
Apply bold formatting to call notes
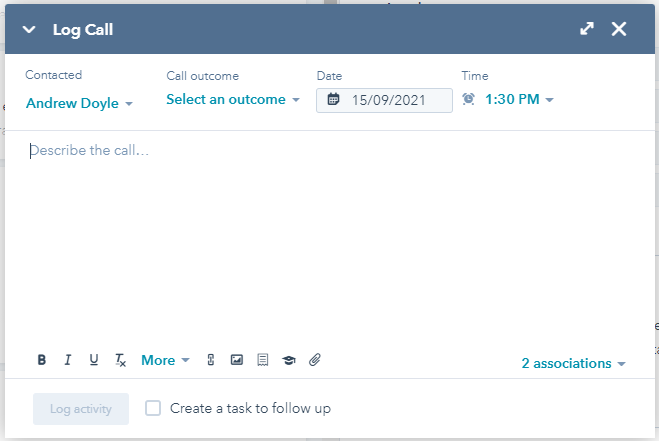(42, 360)
